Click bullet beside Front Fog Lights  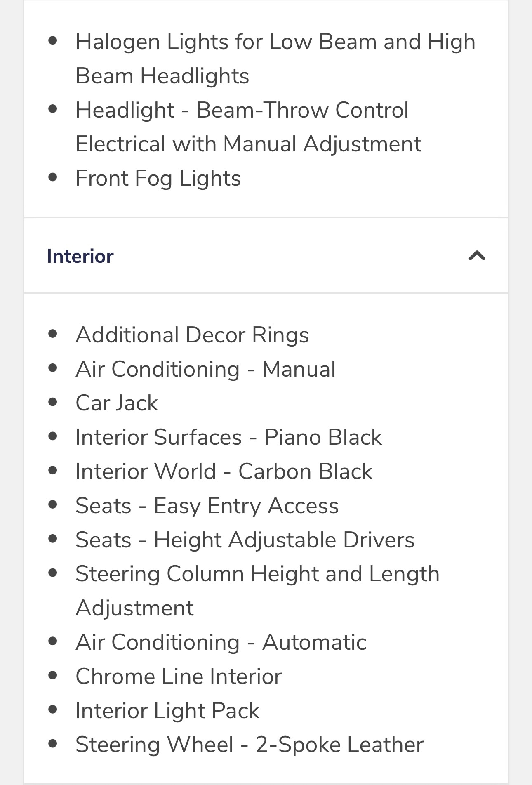(52, 177)
